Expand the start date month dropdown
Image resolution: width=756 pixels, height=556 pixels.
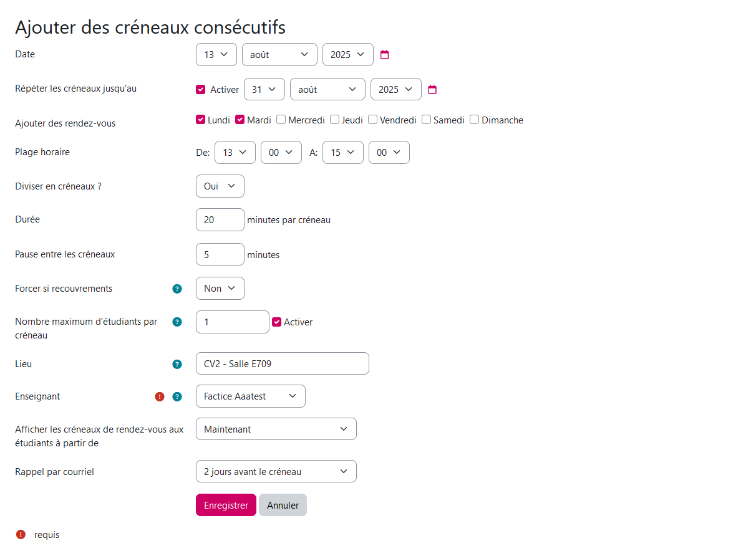click(x=279, y=55)
